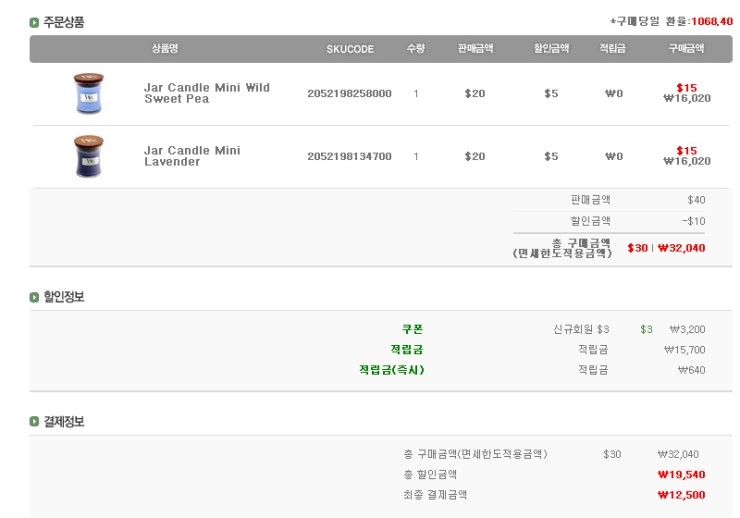The height and width of the screenshot is (518, 740).
Task: Click the 상품명 column header
Action: point(165,49)
